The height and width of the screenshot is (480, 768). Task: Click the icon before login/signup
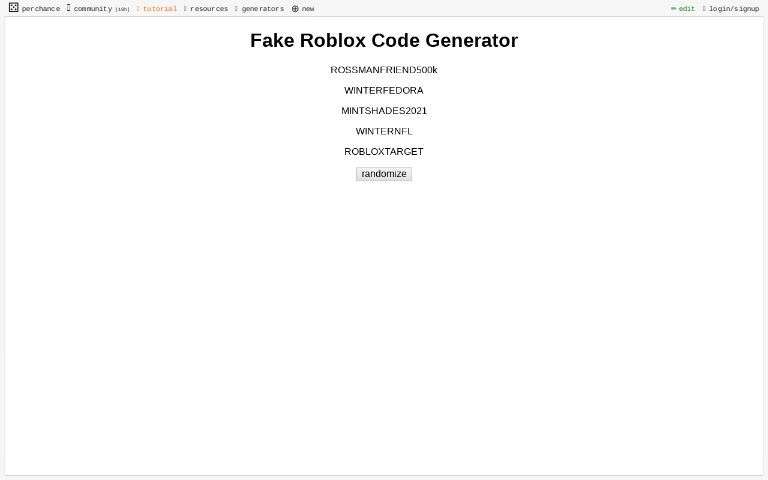(x=704, y=9)
